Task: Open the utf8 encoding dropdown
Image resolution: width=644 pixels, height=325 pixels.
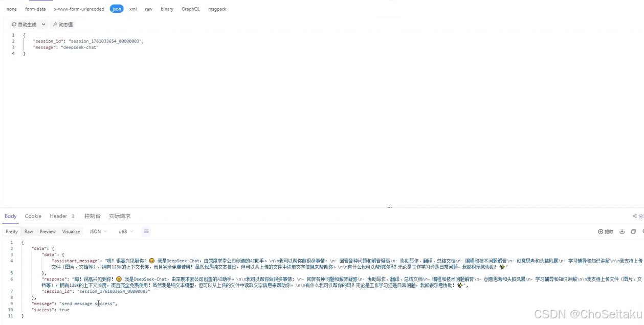Action: click(126, 231)
